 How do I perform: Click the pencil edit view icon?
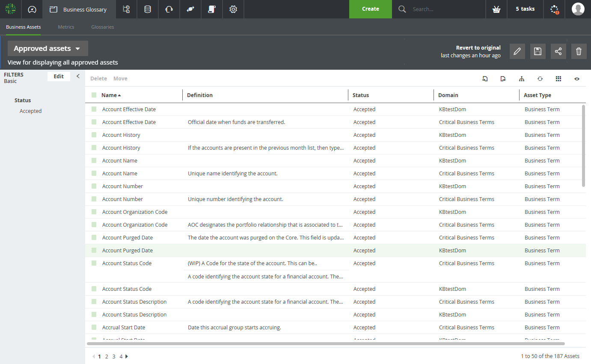[x=517, y=51]
